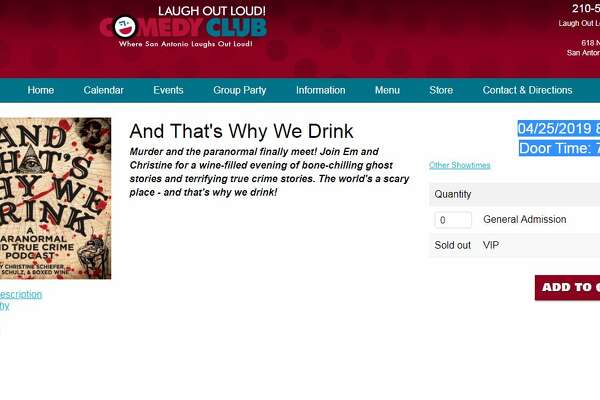Click the Sold out VIP row
This screenshot has width=600, height=400.
[514, 245]
